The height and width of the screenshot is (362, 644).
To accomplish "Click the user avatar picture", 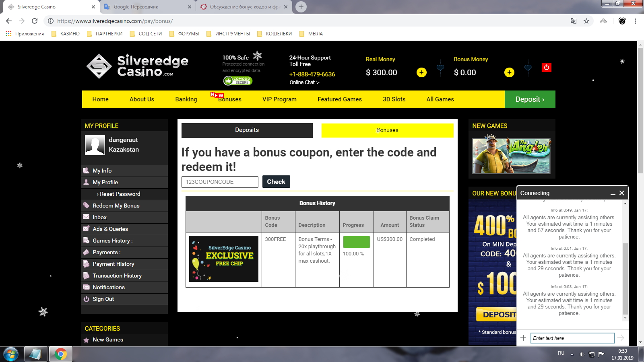I will [x=95, y=145].
